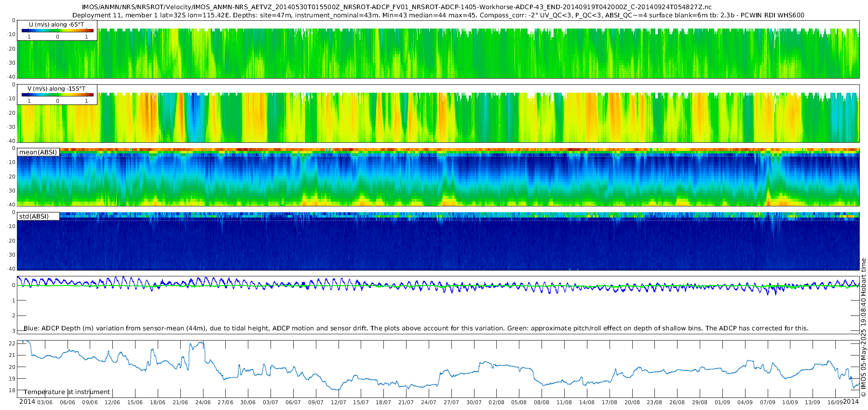This screenshot has width=868, height=410.
Task: Click the 07/09 date tick on time axis
Action: (767, 402)
